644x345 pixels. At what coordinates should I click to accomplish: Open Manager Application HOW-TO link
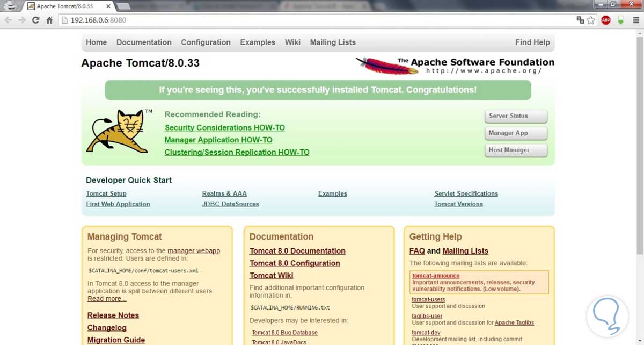click(x=218, y=140)
